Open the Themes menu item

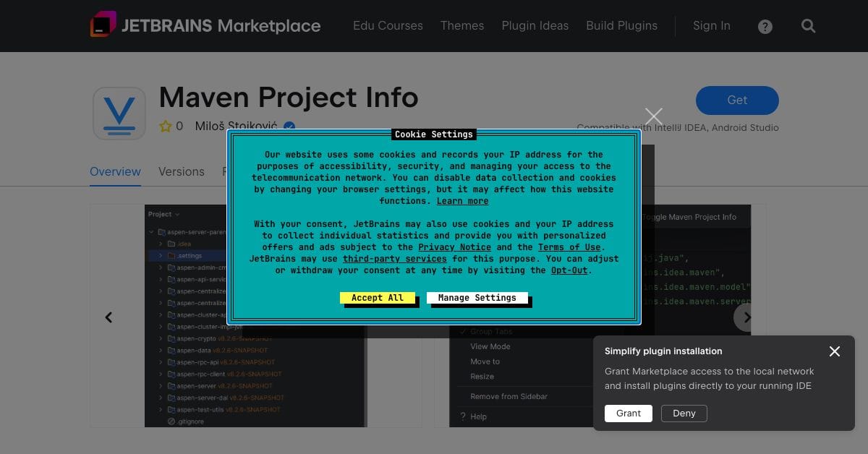click(462, 26)
